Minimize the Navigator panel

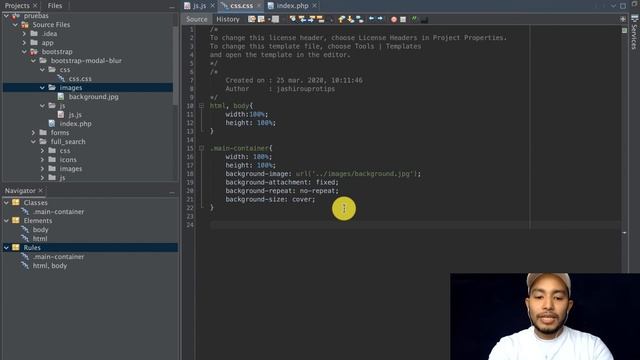pos(172,192)
